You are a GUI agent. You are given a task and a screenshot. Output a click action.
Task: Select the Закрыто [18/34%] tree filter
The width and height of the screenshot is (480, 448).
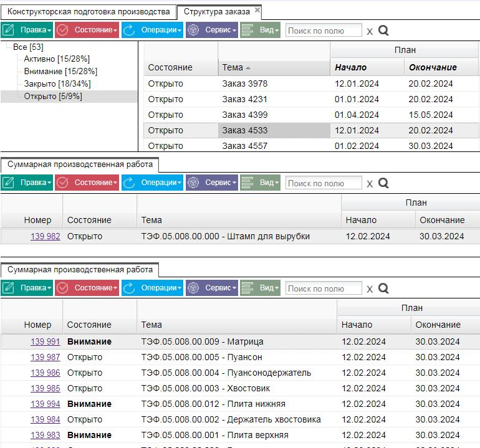click(x=57, y=84)
